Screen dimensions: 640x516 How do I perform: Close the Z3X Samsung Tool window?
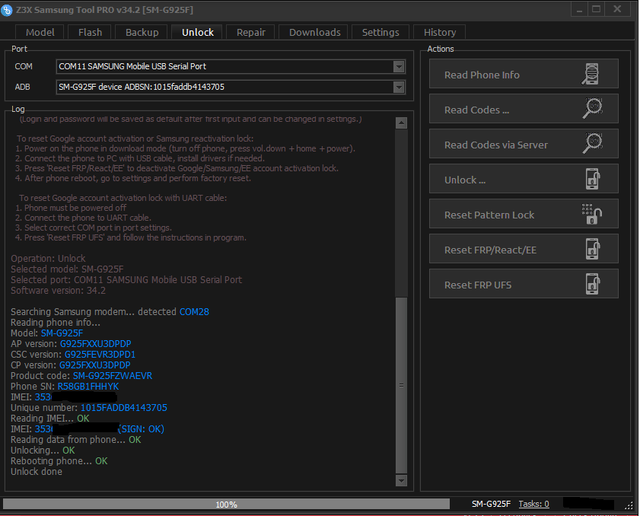click(x=617, y=9)
